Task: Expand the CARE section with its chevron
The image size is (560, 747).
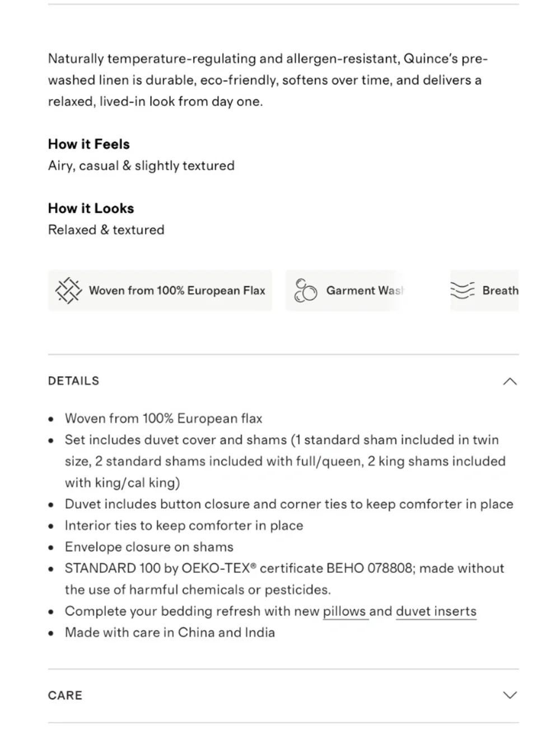Action: click(x=510, y=695)
